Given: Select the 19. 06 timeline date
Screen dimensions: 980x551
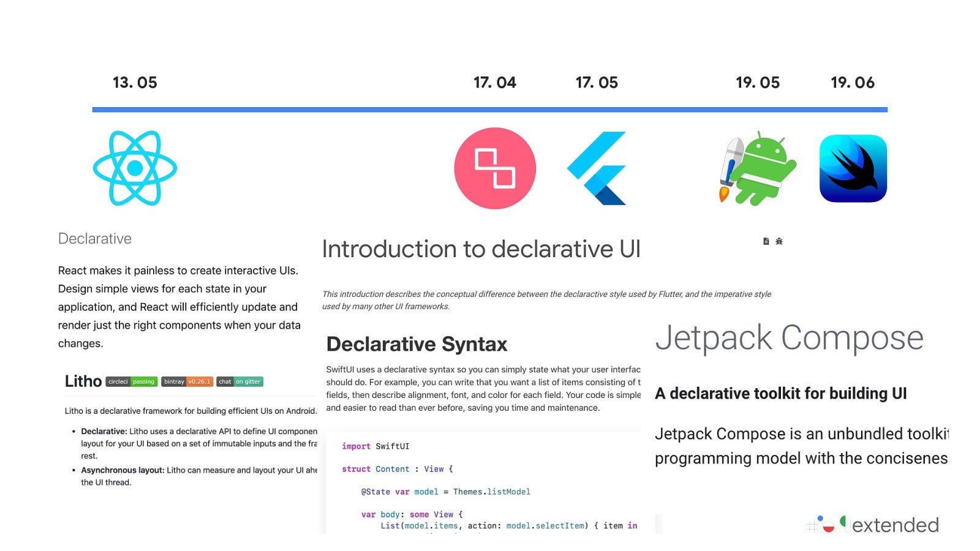Looking at the screenshot, I should click(853, 83).
